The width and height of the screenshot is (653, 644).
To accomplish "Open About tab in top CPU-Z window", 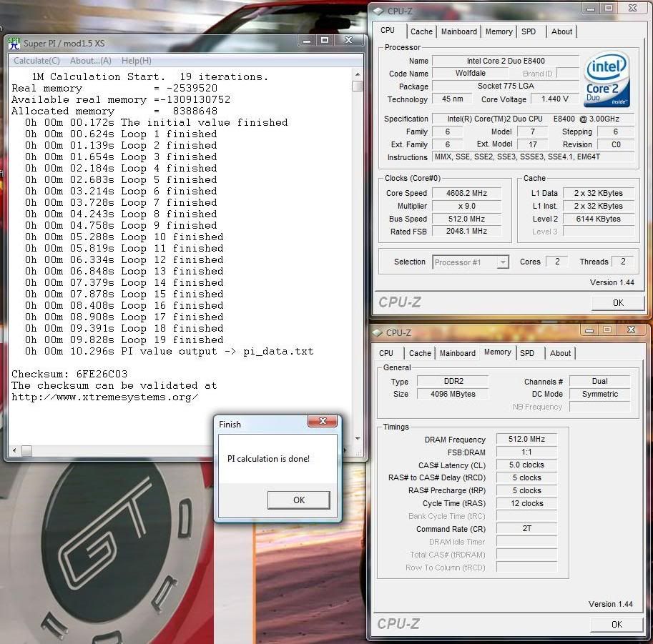I will click(x=561, y=31).
